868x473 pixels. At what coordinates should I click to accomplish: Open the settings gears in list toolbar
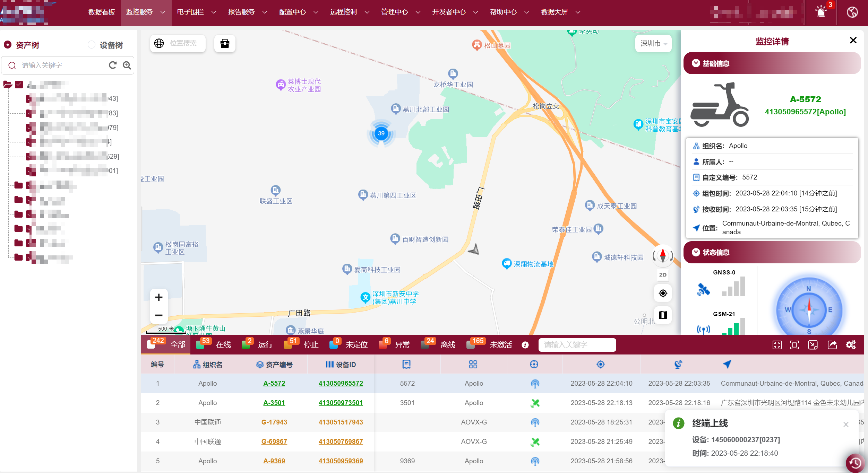[x=851, y=345]
